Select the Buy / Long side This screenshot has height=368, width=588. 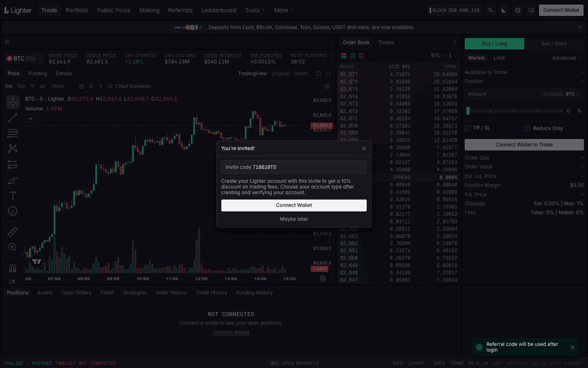tap(494, 44)
